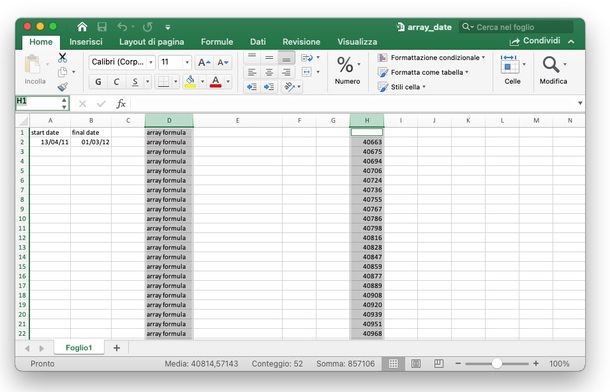Image resolution: width=610 pixels, height=392 pixels.
Task: Open the Numero format options
Action: coord(347,70)
